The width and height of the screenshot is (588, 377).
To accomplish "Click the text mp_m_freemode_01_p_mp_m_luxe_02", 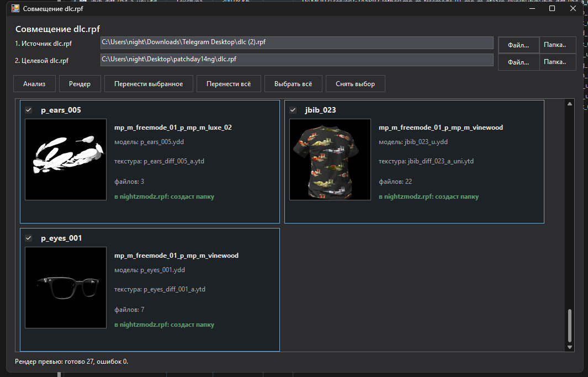I will coord(173,128).
